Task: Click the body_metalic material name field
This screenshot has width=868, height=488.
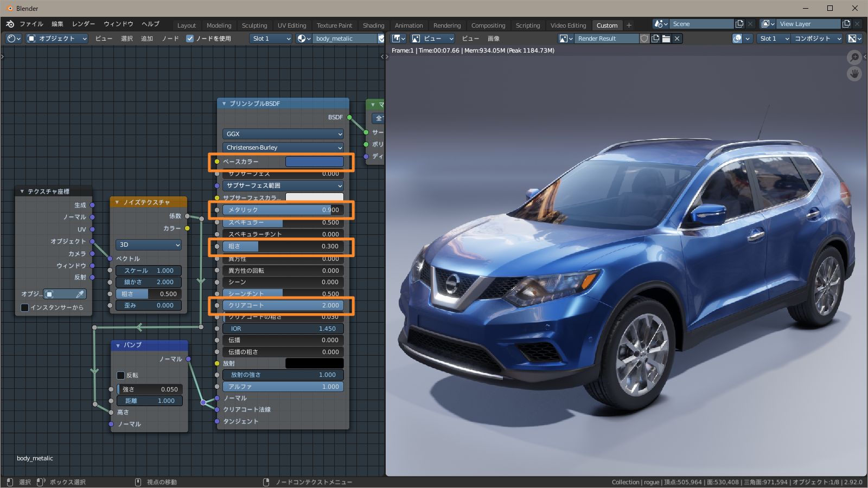Action: [x=344, y=38]
